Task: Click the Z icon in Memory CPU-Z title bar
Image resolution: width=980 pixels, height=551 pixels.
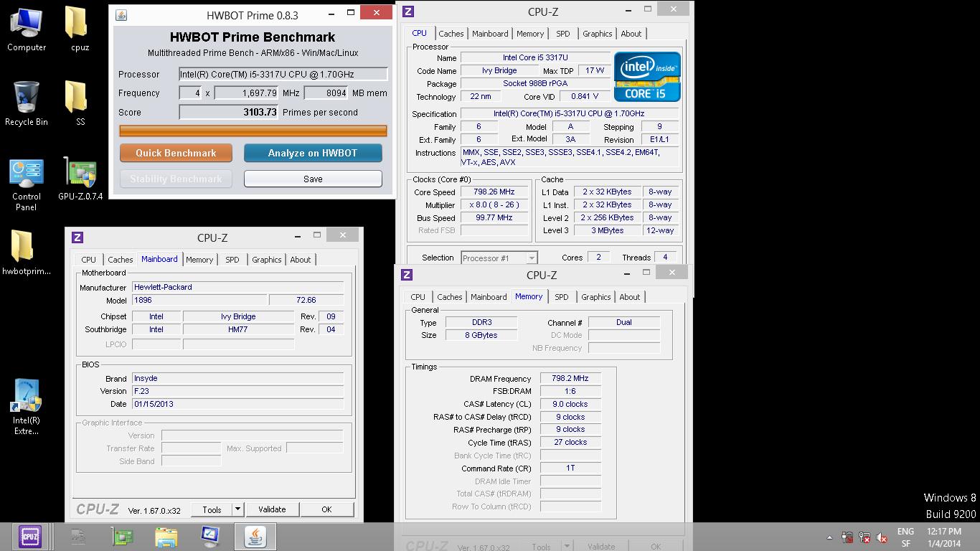Action: coord(407,275)
